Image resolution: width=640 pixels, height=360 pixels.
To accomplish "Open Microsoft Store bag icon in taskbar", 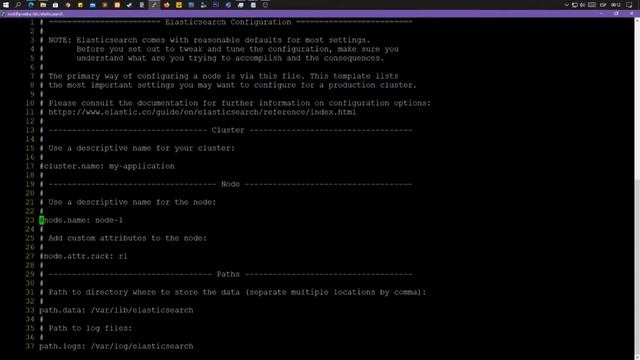I will coord(56,5).
